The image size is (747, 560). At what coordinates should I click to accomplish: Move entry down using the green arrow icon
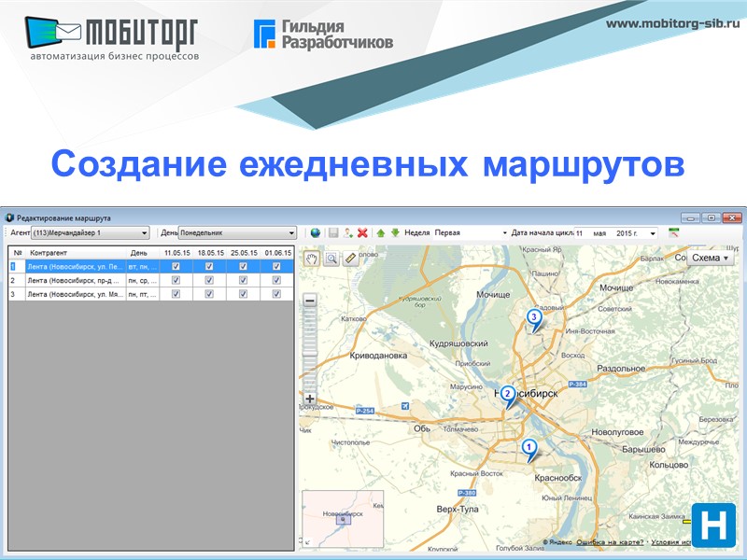(396, 231)
